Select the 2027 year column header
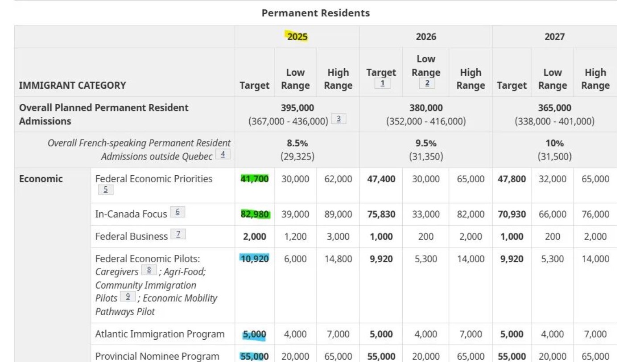 pyautogui.click(x=554, y=37)
